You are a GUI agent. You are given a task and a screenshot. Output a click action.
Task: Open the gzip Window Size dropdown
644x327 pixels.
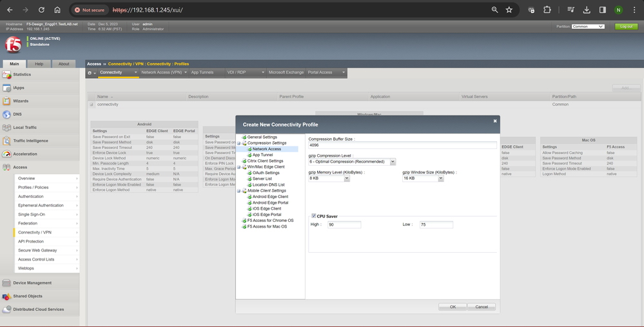pos(423,179)
